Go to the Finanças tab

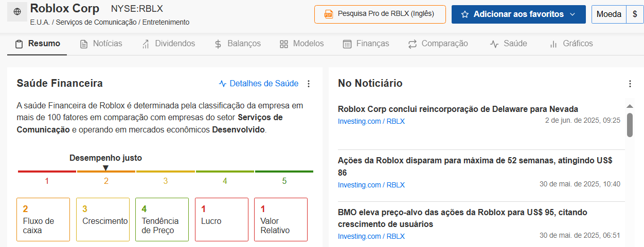click(x=366, y=44)
